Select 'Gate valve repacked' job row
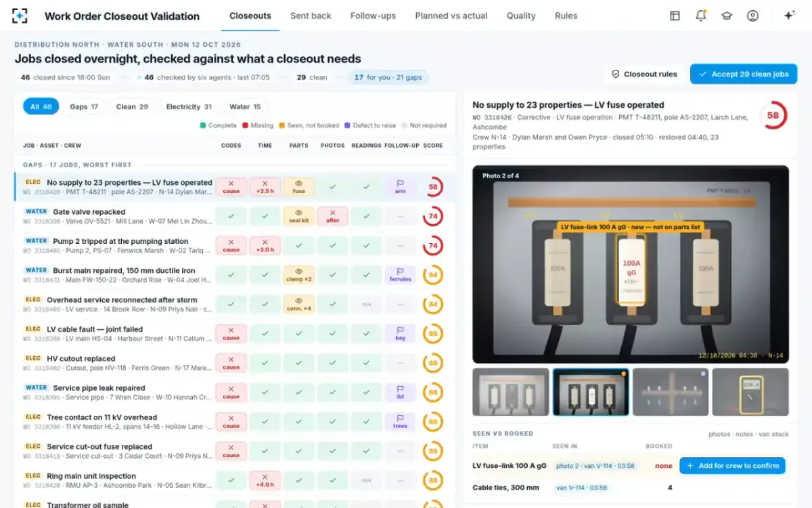812x508 pixels. coord(234,216)
